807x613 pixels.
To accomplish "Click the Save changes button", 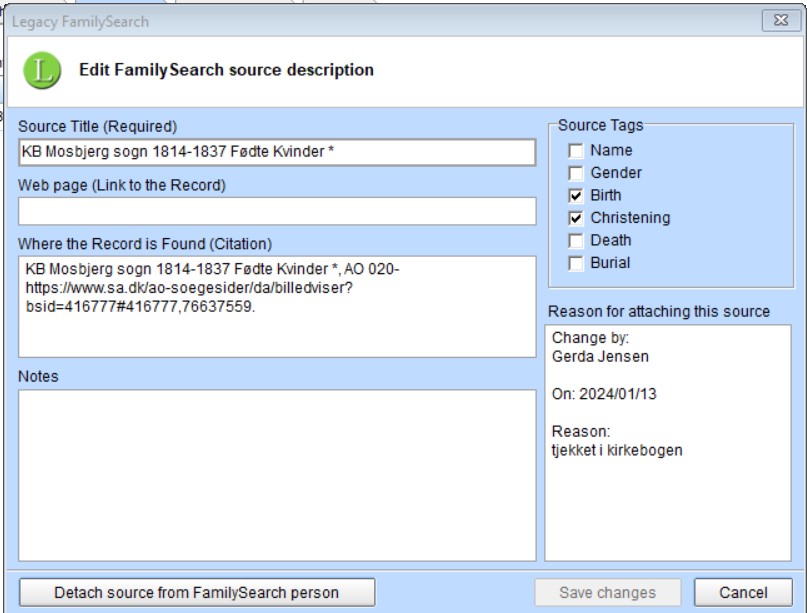I will [608, 592].
